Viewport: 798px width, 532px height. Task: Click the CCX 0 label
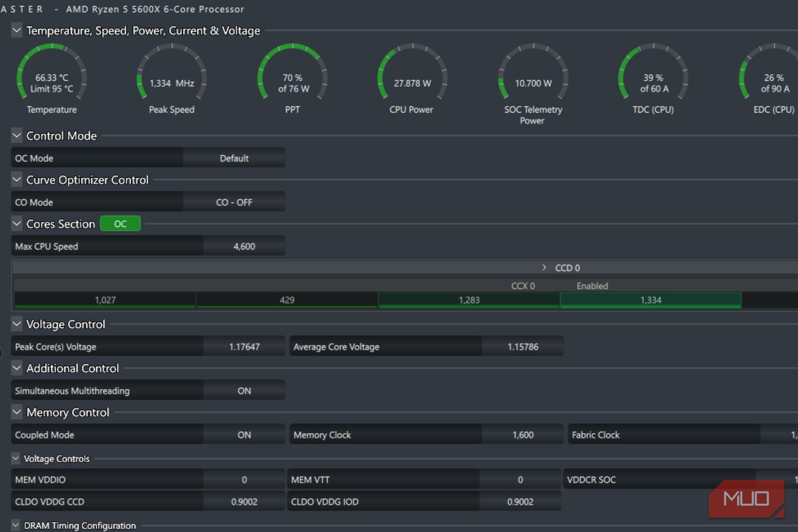pyautogui.click(x=523, y=286)
